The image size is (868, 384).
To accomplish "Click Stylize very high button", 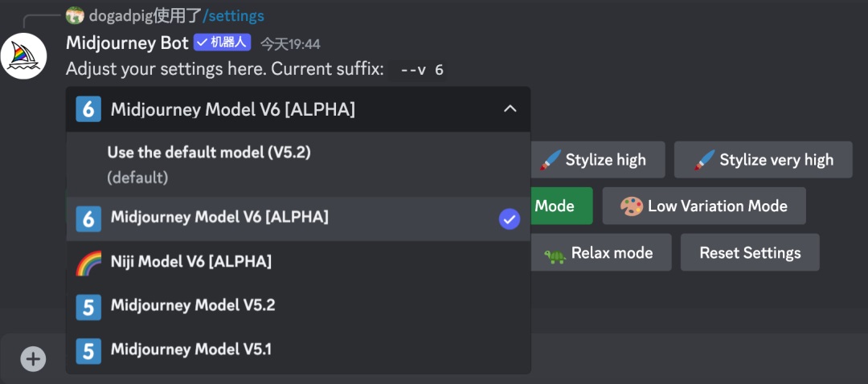I will (764, 160).
